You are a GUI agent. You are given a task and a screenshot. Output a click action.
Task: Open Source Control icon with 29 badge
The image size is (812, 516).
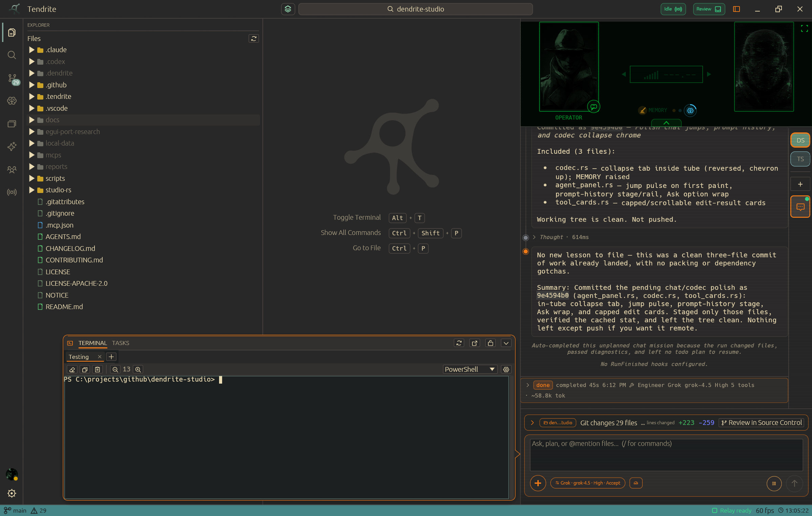click(13, 79)
